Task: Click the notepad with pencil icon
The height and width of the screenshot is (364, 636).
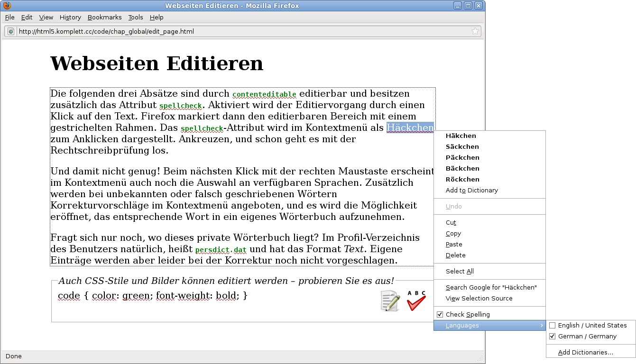Action: click(x=390, y=301)
